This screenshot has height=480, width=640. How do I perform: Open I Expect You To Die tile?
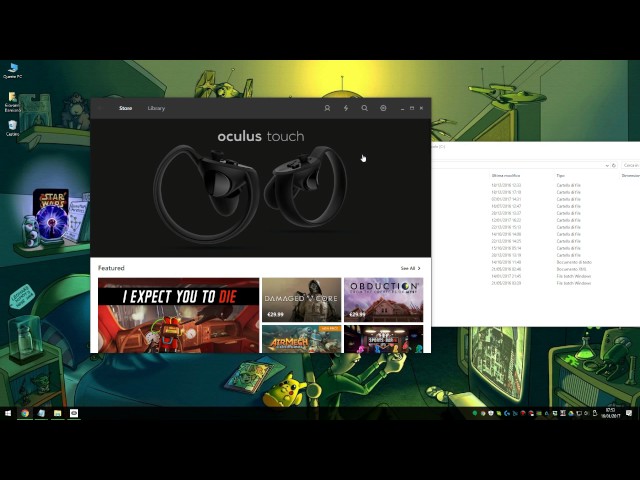[178, 315]
